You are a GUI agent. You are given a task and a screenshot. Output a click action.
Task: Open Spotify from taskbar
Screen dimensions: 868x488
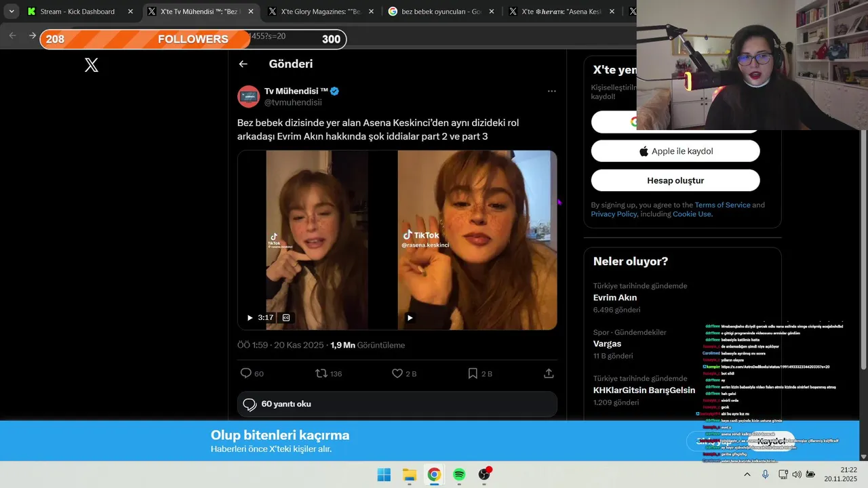[459, 474]
